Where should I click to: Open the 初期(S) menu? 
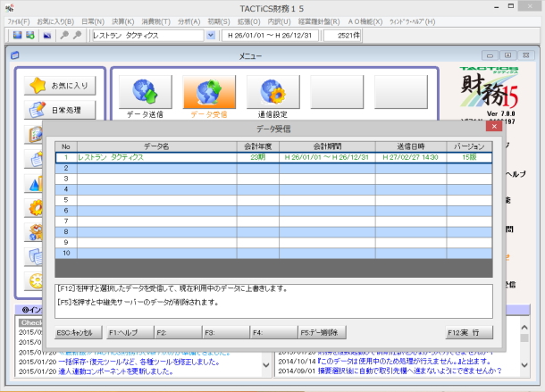point(219,21)
